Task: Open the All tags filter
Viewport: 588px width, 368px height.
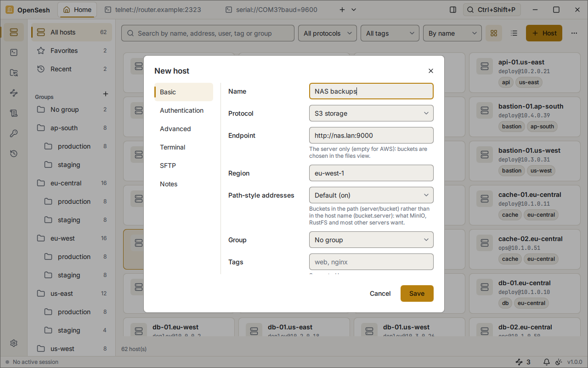Action: 390,33
